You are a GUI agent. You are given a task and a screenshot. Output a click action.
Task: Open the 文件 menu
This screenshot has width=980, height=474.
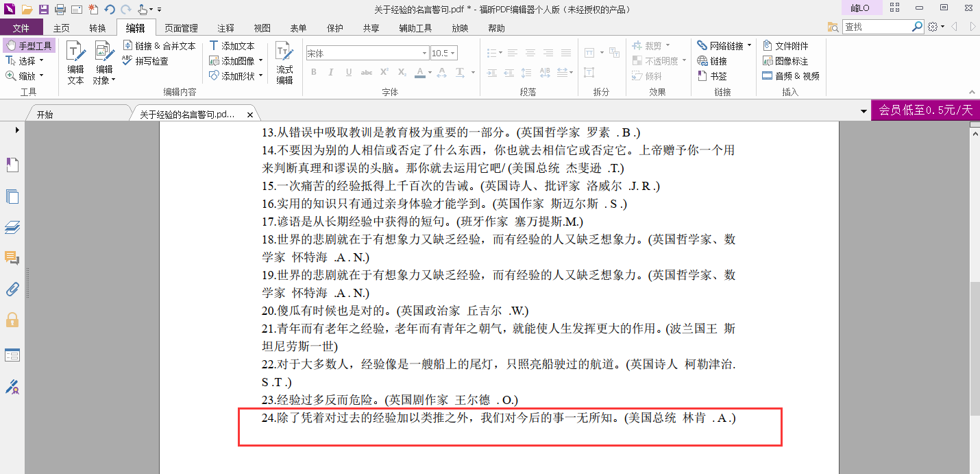click(21, 28)
